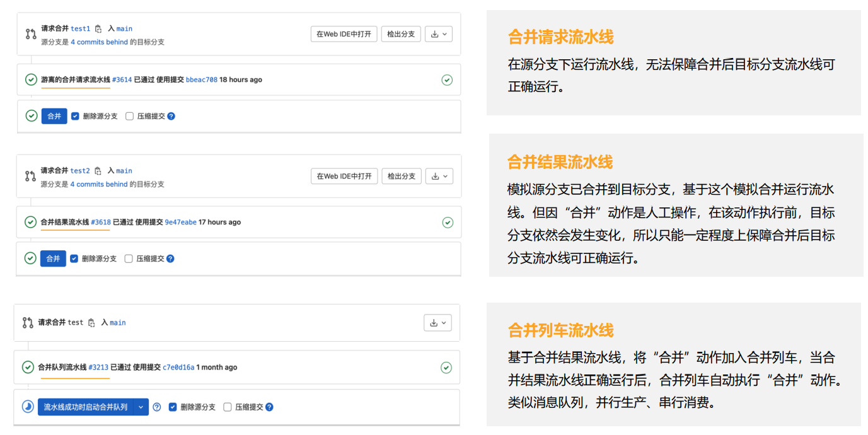Copy the test1 branch name icon
The width and height of the screenshot is (868, 435).
coord(98,29)
